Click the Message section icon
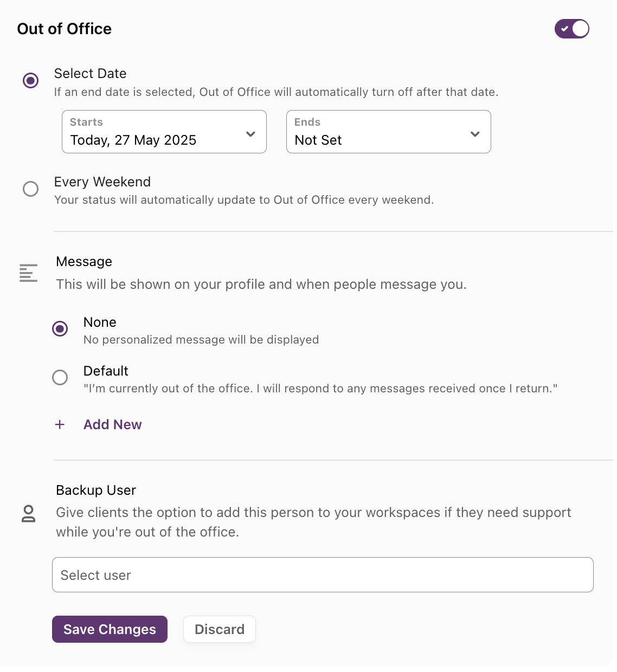This screenshot has height=672, width=617. [28, 274]
